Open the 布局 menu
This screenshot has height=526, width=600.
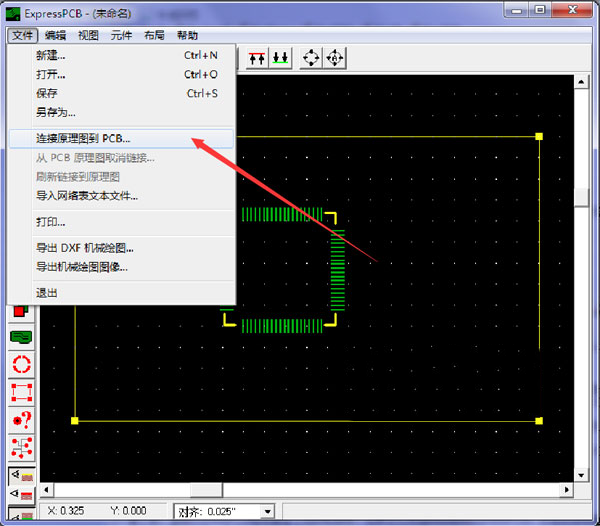pyautogui.click(x=154, y=36)
